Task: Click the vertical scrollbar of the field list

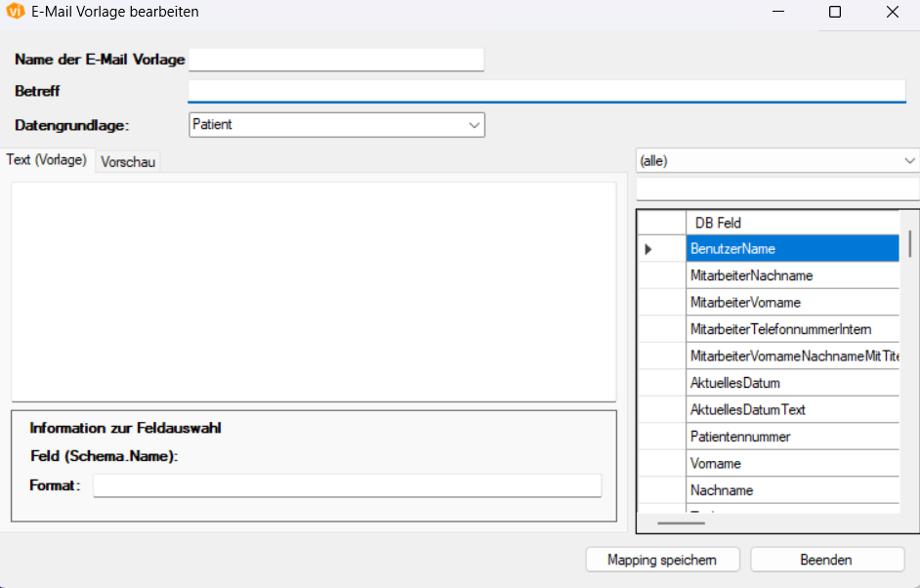Action: point(910,244)
